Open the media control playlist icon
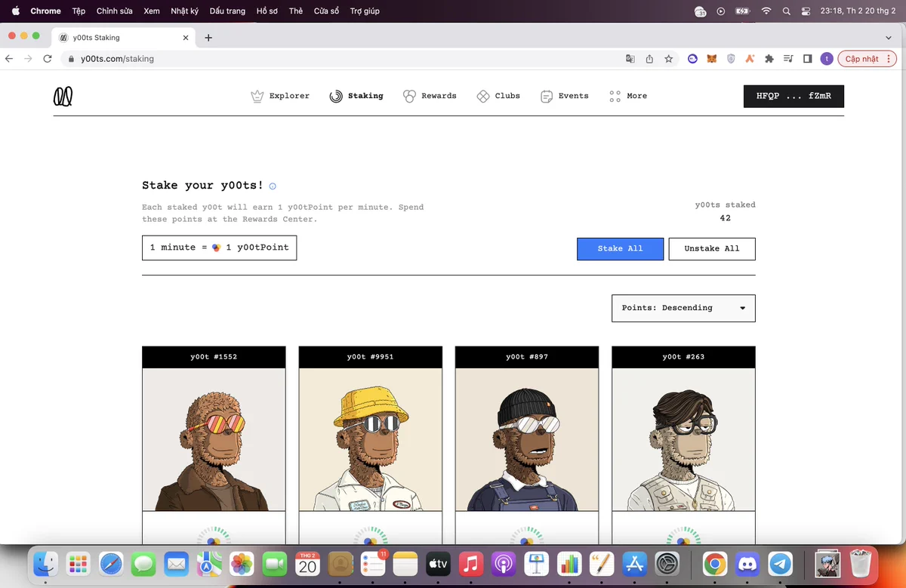The image size is (906, 588). (x=788, y=59)
